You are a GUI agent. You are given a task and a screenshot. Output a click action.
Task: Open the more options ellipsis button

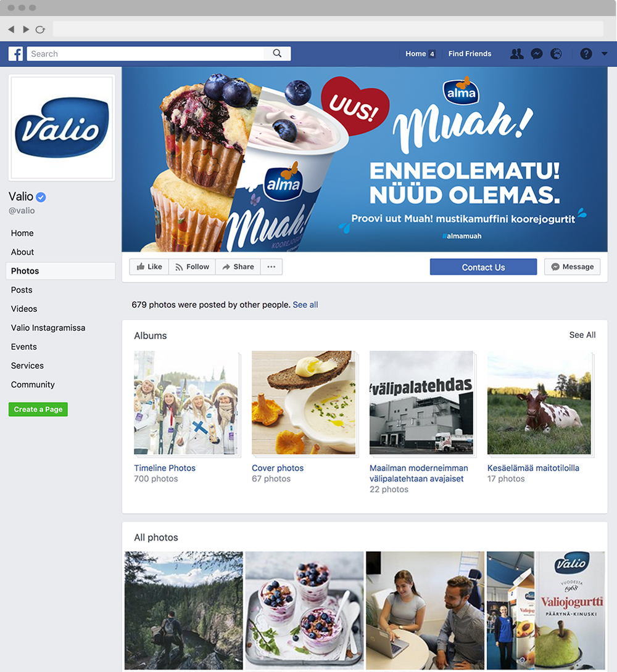click(271, 266)
